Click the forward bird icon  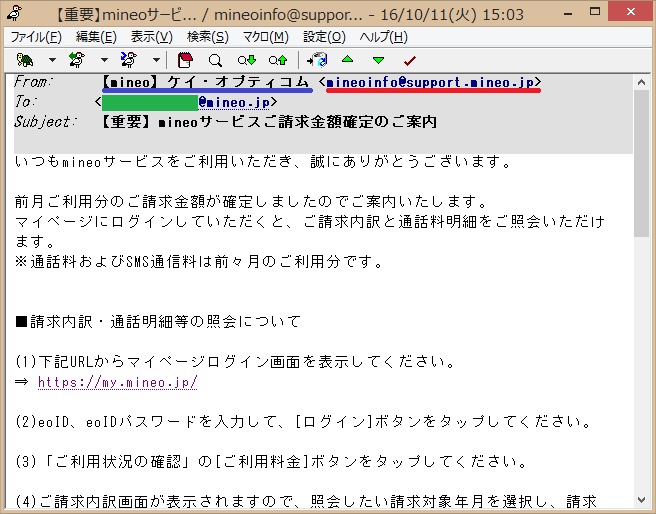[x=128, y=60]
